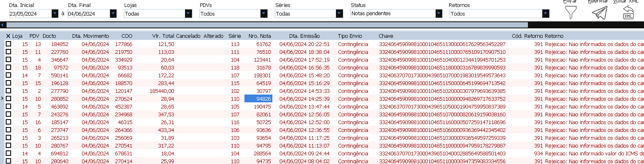Image resolution: width=644 pixels, height=164 pixels.
Task: Select the Nro. Nota cell 93654
Action: click(264, 138)
